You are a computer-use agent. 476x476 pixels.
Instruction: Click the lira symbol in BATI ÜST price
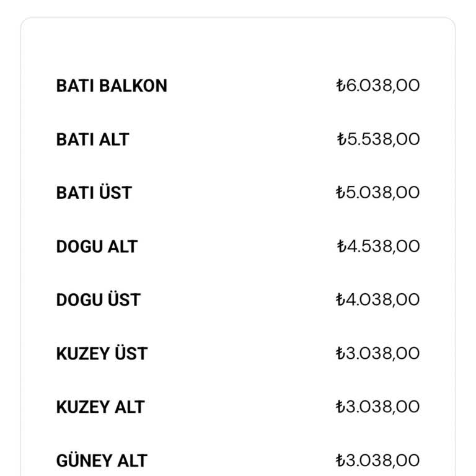pyautogui.click(x=340, y=193)
